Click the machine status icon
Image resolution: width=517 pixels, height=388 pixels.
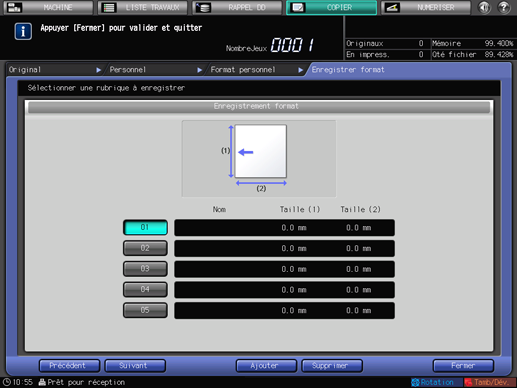coord(14,7)
